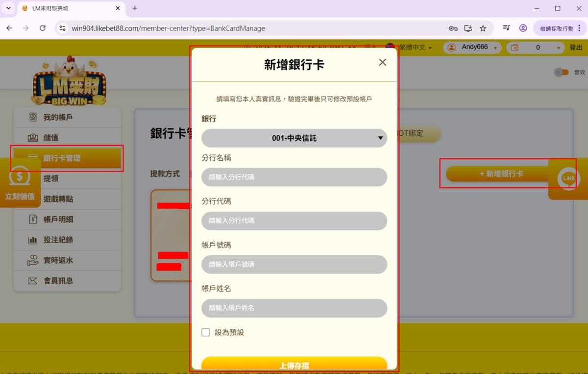Click the install app icon in address bar

tap(468, 28)
